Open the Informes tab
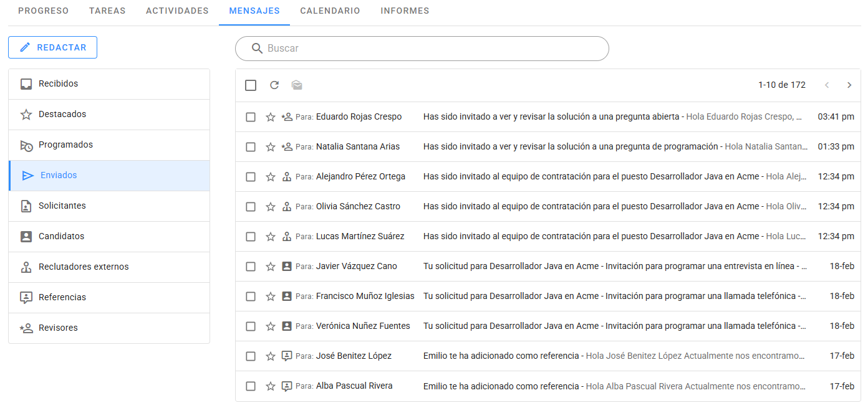The width and height of the screenshot is (868, 408). (x=405, y=11)
